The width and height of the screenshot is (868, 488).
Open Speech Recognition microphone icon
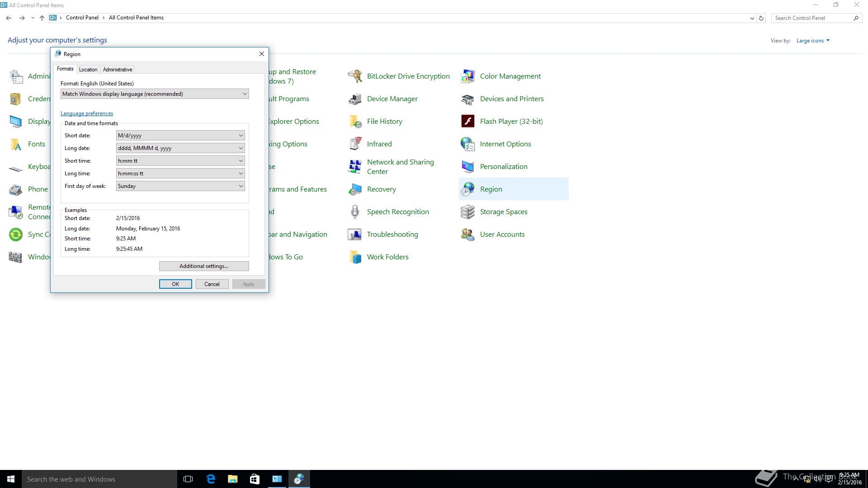pos(355,212)
